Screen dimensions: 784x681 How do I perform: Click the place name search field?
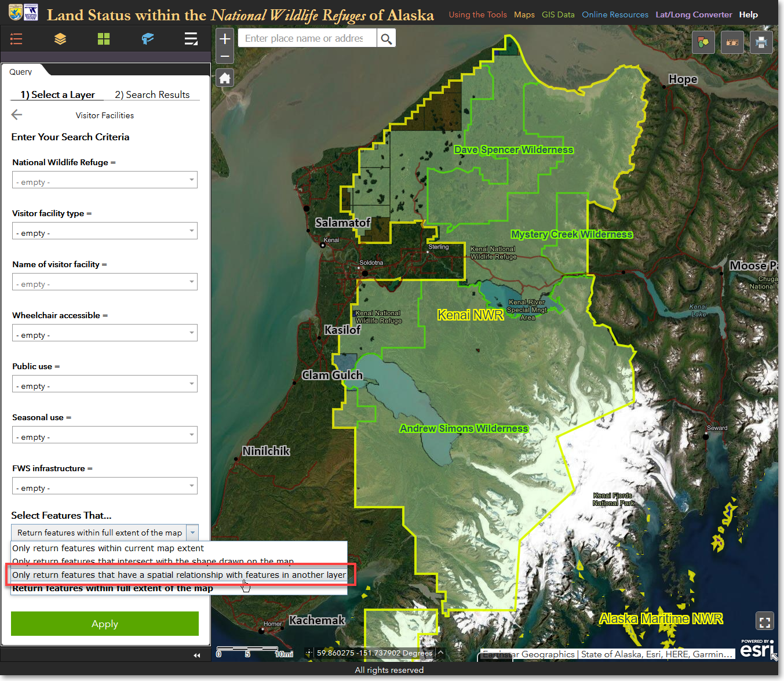306,39
